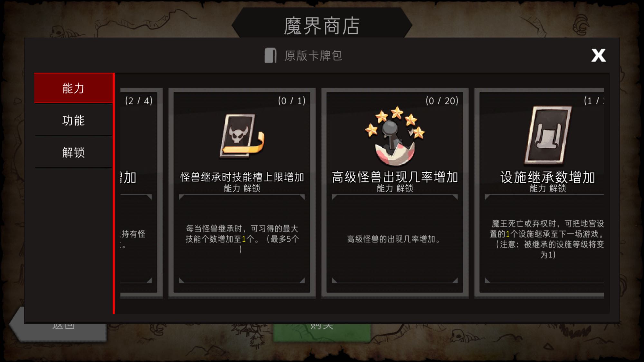Select the 怪兽继承时技能槽上限增加 card title
This screenshot has width=644, height=362.
pos(242,177)
